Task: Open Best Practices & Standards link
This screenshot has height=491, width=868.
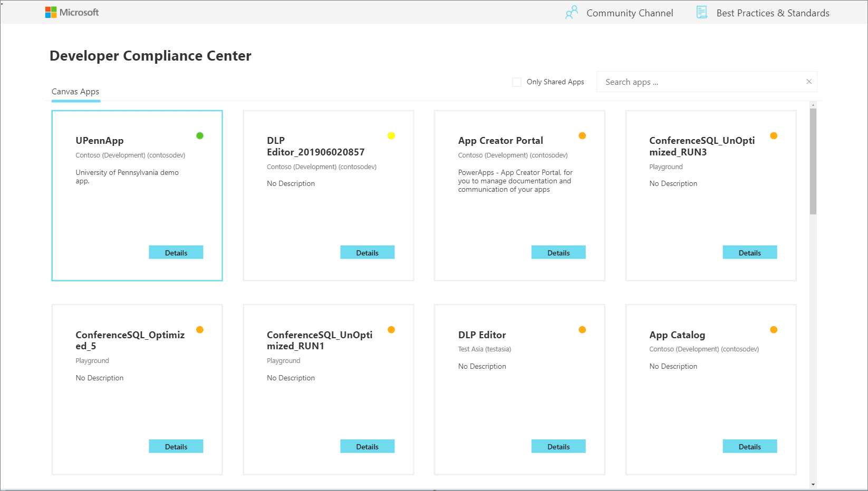Action: pos(773,13)
